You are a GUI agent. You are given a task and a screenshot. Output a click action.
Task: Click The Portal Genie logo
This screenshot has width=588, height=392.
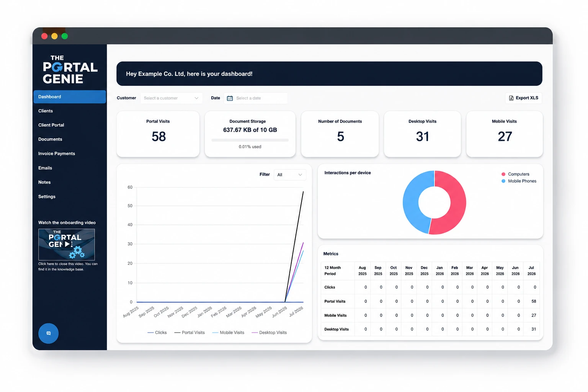pyautogui.click(x=70, y=69)
